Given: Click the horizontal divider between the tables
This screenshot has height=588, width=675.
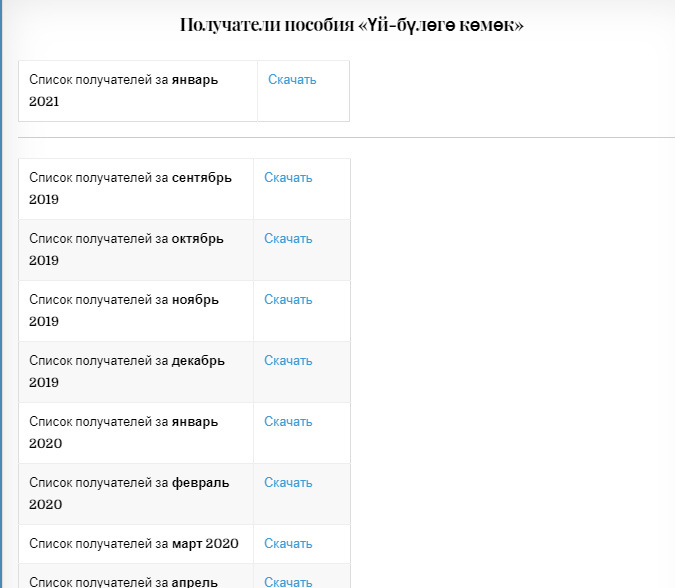Looking at the screenshot, I should [x=346, y=137].
